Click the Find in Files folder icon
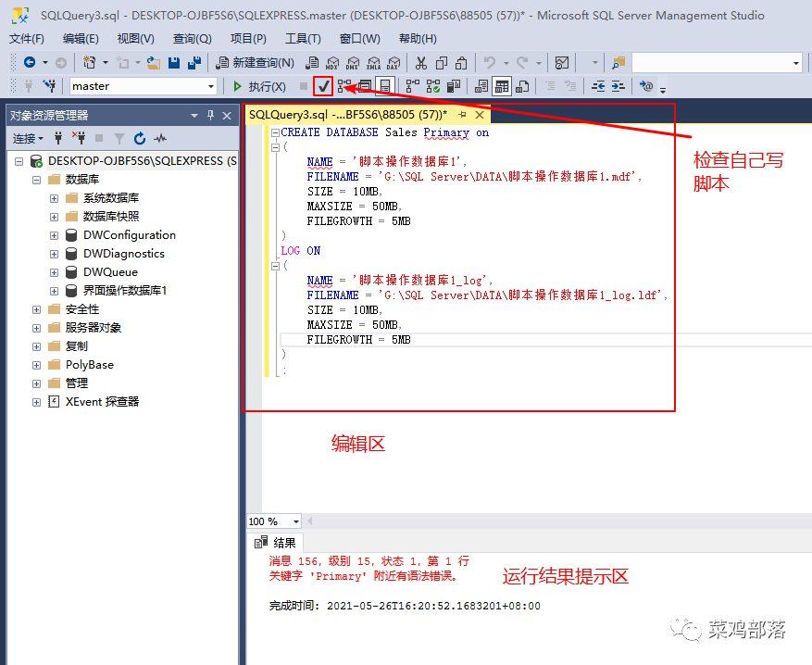The image size is (812, 665). click(618, 63)
